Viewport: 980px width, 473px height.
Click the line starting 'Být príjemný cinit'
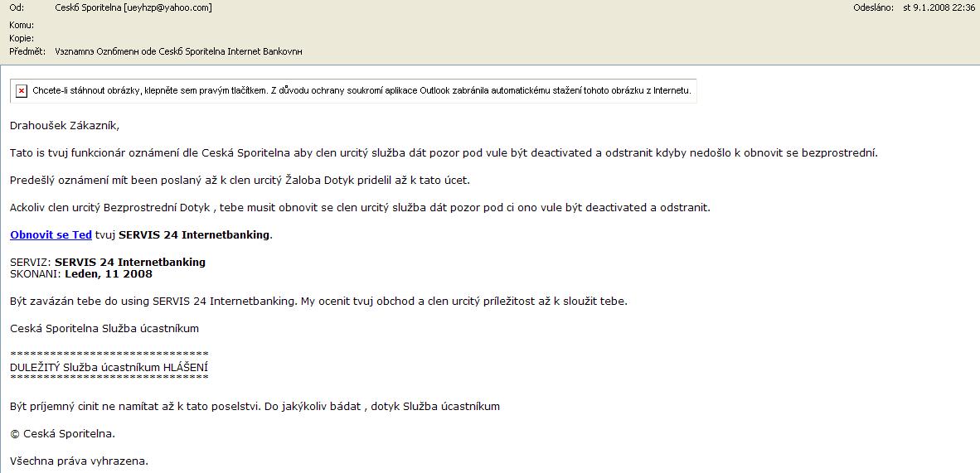pos(255,407)
